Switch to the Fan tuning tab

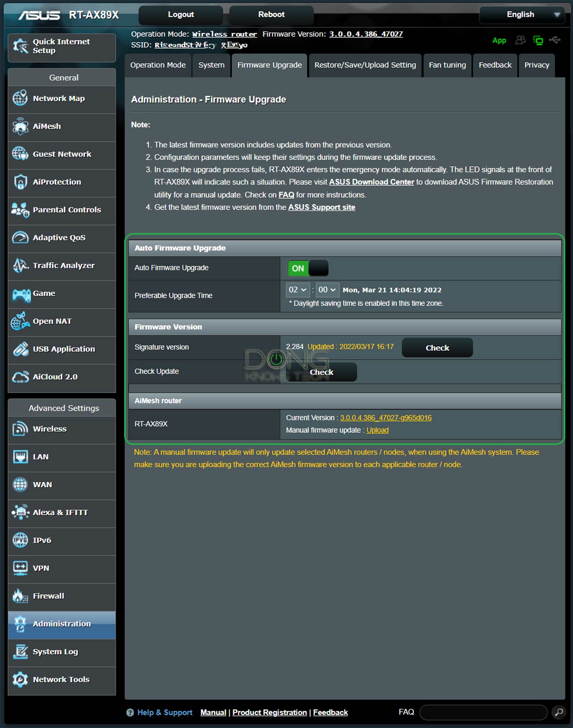[447, 65]
